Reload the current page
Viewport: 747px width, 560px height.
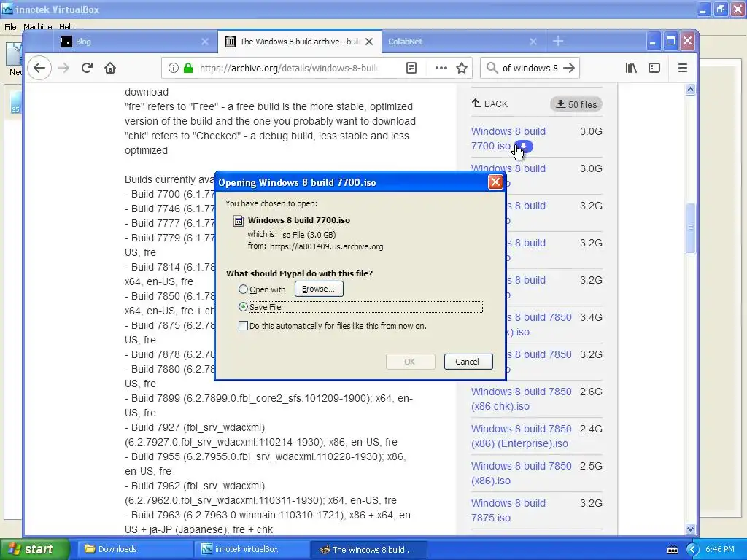click(x=87, y=68)
